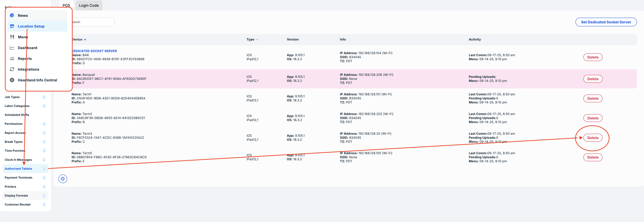Switch to the Login Code tab
644x222 pixels.
89,6
